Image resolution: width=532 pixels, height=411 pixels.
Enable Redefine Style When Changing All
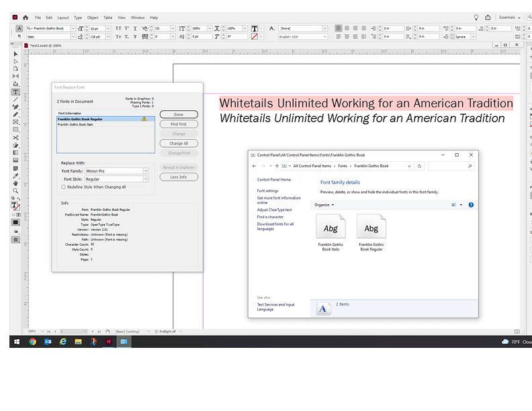[63, 187]
